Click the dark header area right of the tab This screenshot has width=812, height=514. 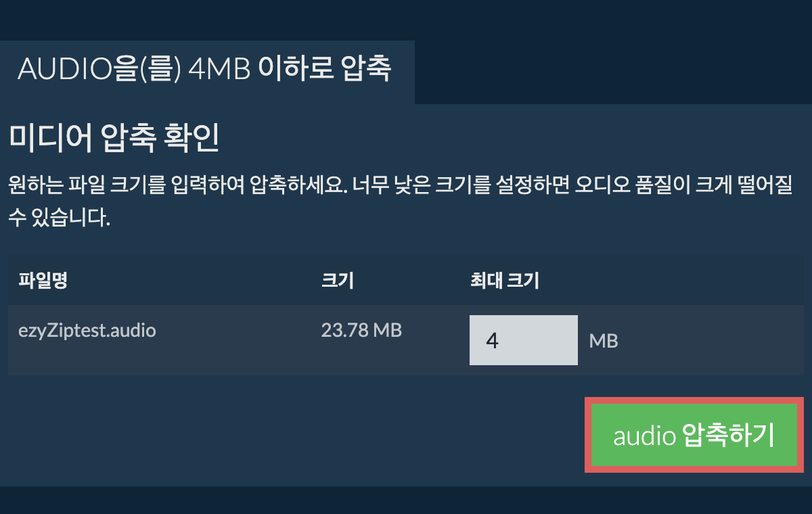pos(613,72)
